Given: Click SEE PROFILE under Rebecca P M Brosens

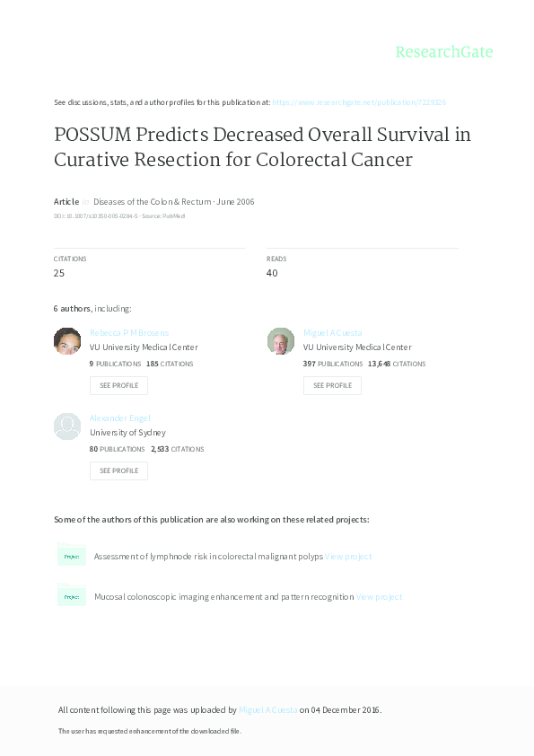Looking at the screenshot, I should point(118,385).
